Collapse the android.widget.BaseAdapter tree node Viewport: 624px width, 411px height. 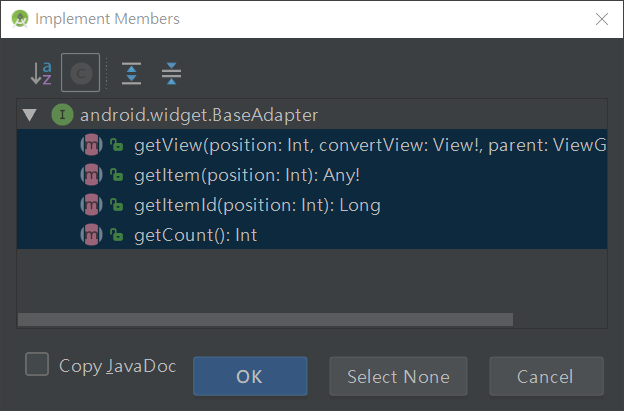click(30, 115)
